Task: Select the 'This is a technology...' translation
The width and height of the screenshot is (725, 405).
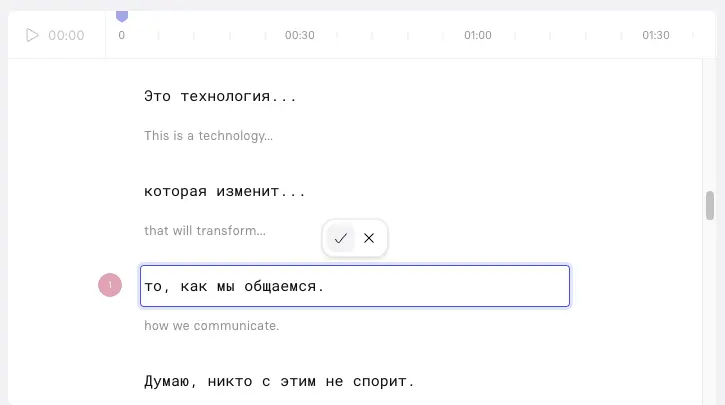Action: [x=209, y=135]
